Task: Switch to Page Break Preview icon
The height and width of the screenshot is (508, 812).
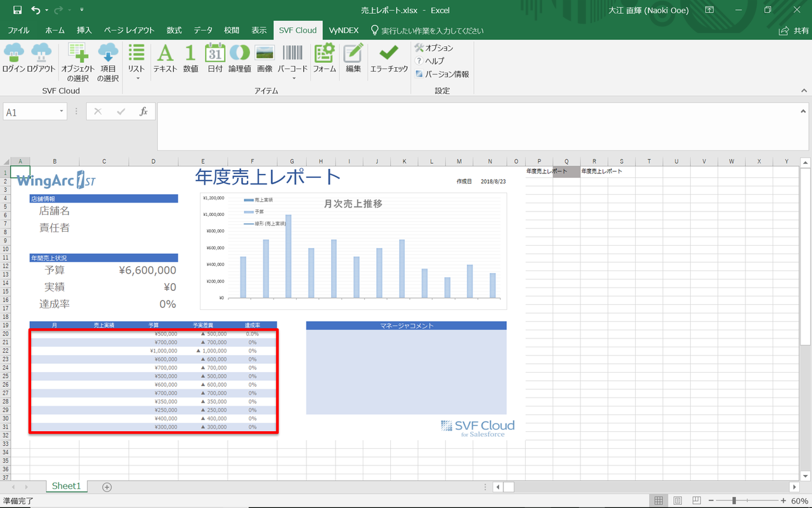Action: click(696, 501)
